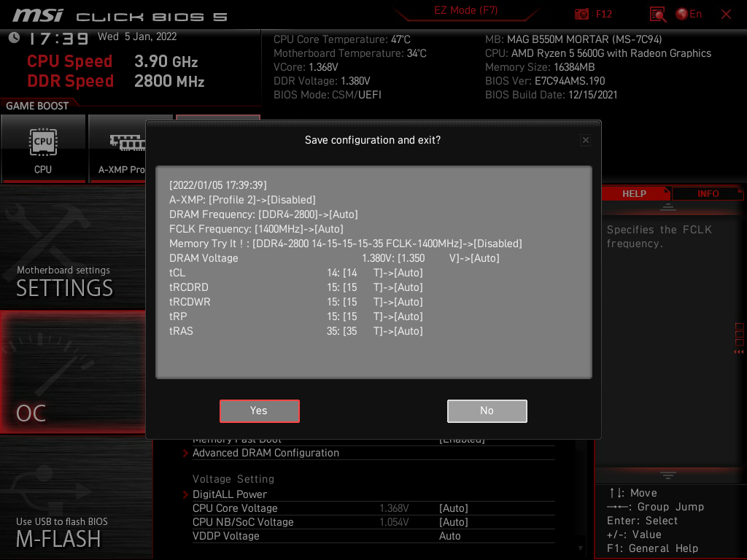This screenshot has width=747, height=560.
Task: Click the Memory Try It ! change line
Action: click(x=346, y=244)
